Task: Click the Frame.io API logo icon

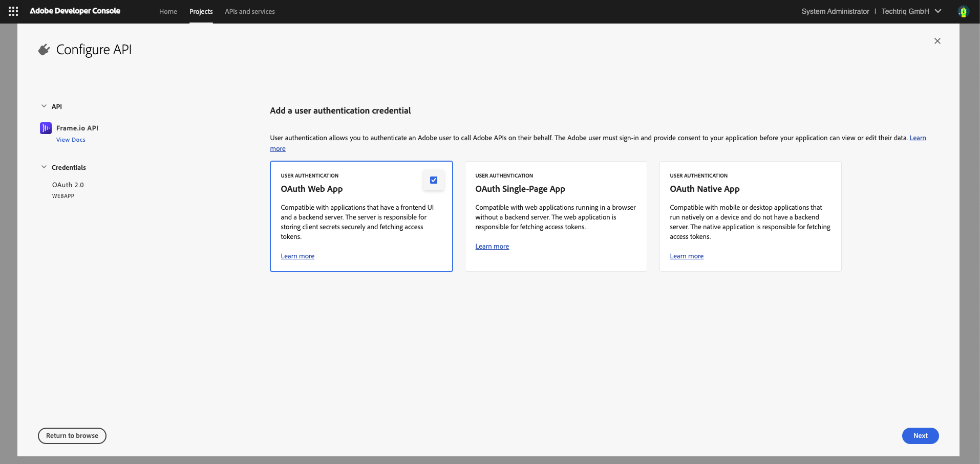Action: coord(46,128)
